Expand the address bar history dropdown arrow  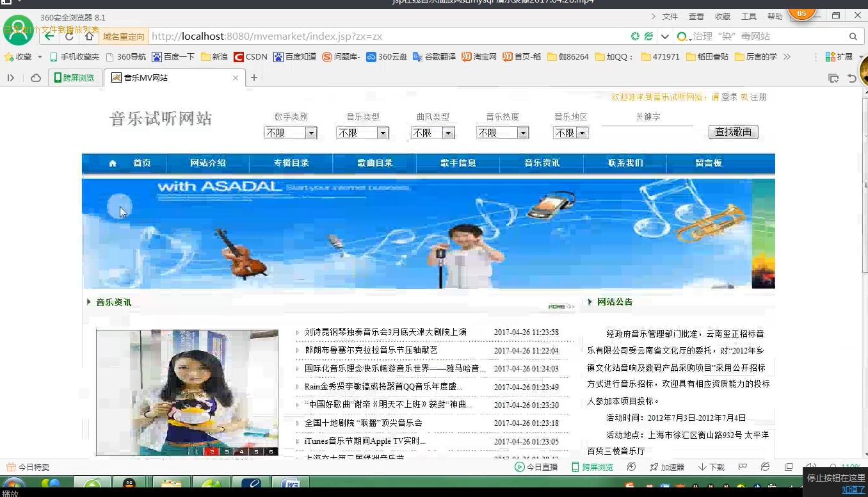pos(664,37)
